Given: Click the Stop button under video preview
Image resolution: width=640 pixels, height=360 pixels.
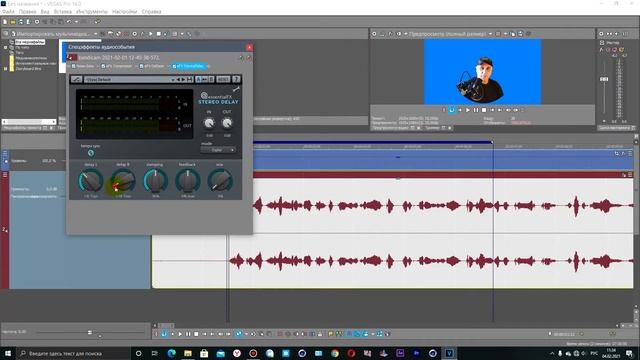Looking at the screenshot, I should click(x=484, y=110).
